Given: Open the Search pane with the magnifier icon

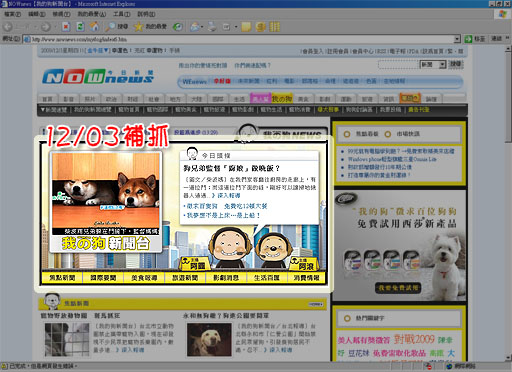Looking at the screenshot, I should pyautogui.click(x=110, y=27).
